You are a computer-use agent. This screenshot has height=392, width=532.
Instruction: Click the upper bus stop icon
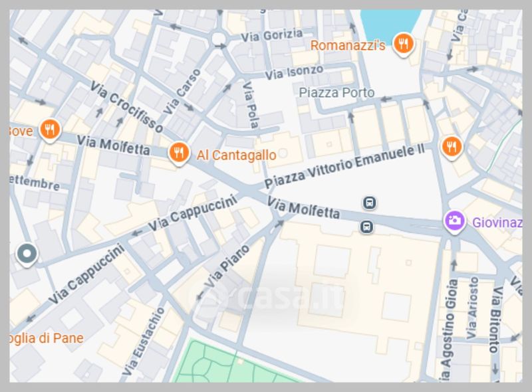[370, 203]
